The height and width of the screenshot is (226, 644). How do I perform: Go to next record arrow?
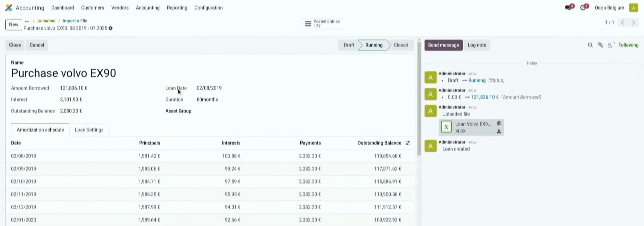tap(634, 23)
